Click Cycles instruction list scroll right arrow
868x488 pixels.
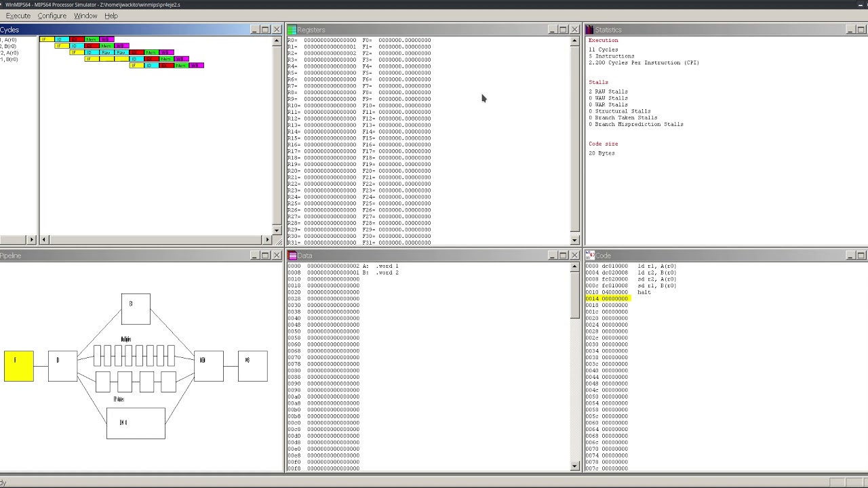point(31,239)
